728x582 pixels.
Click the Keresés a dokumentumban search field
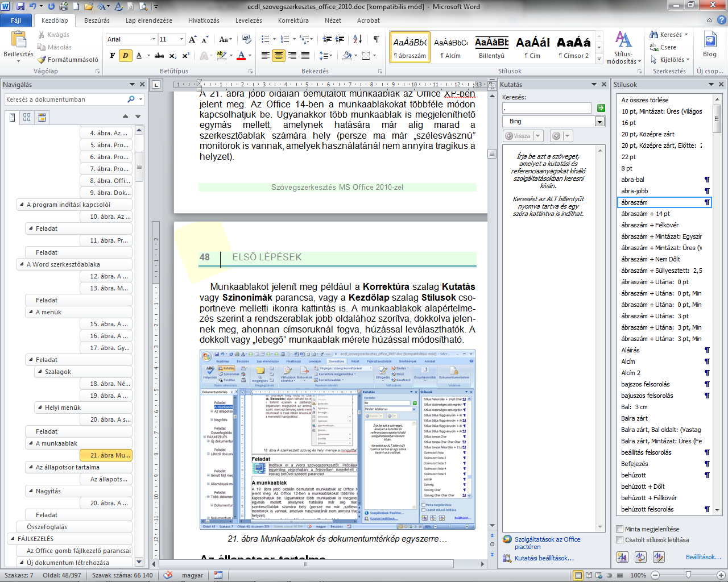click(x=66, y=99)
